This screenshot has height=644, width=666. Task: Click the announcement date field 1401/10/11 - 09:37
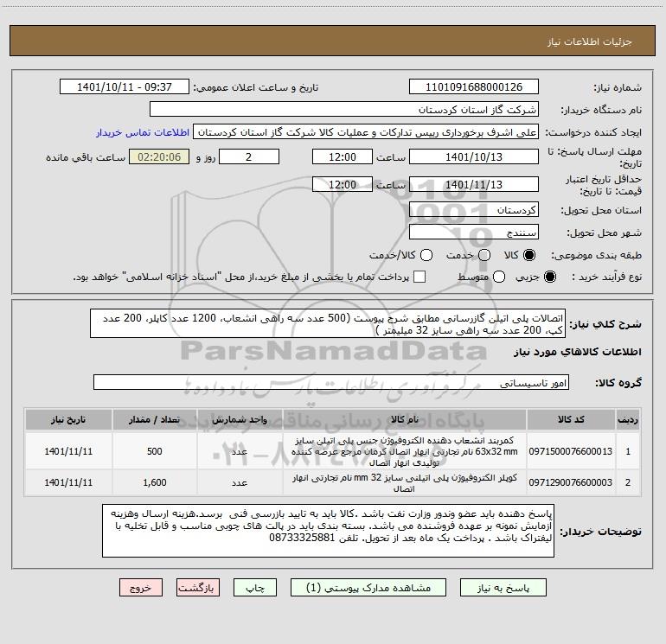click(x=125, y=86)
